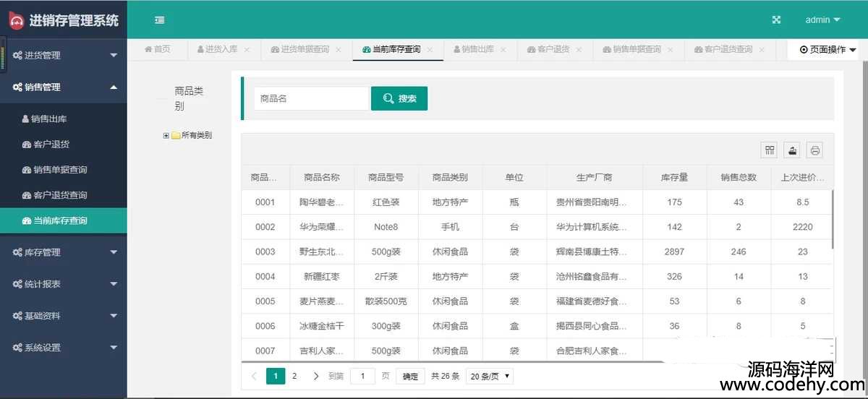The height and width of the screenshot is (399, 868).
Task: Expand the 所有类别 tree node
Action: (x=166, y=135)
